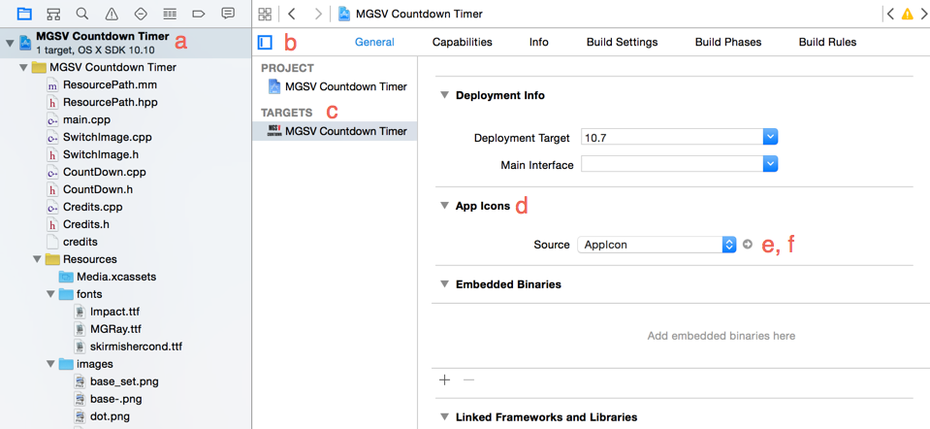Select ResourcePath.mm file
This screenshot has width=930, height=429.
(x=110, y=85)
